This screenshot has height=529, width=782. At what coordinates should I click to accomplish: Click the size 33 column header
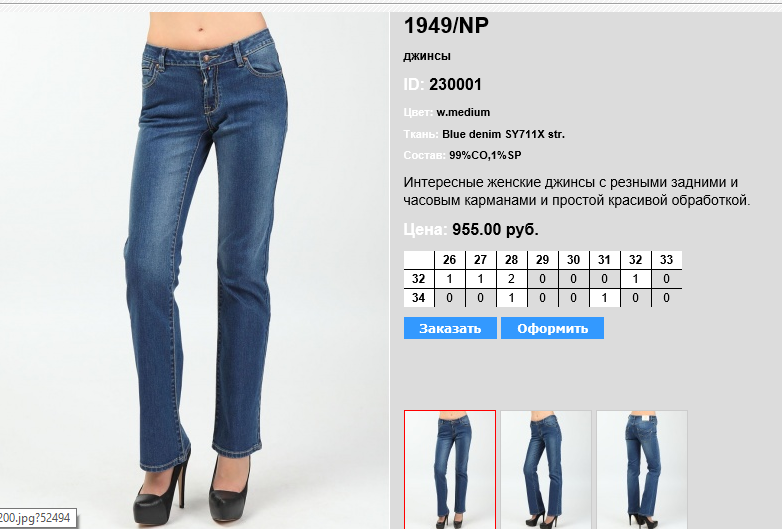[666, 260]
